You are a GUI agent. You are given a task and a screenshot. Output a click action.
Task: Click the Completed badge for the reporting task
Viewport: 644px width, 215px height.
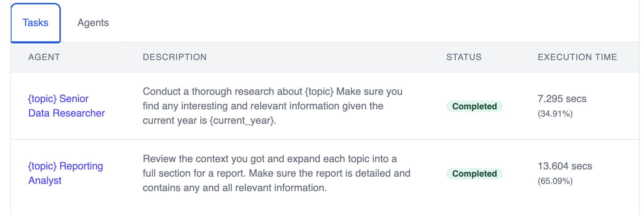tap(474, 174)
